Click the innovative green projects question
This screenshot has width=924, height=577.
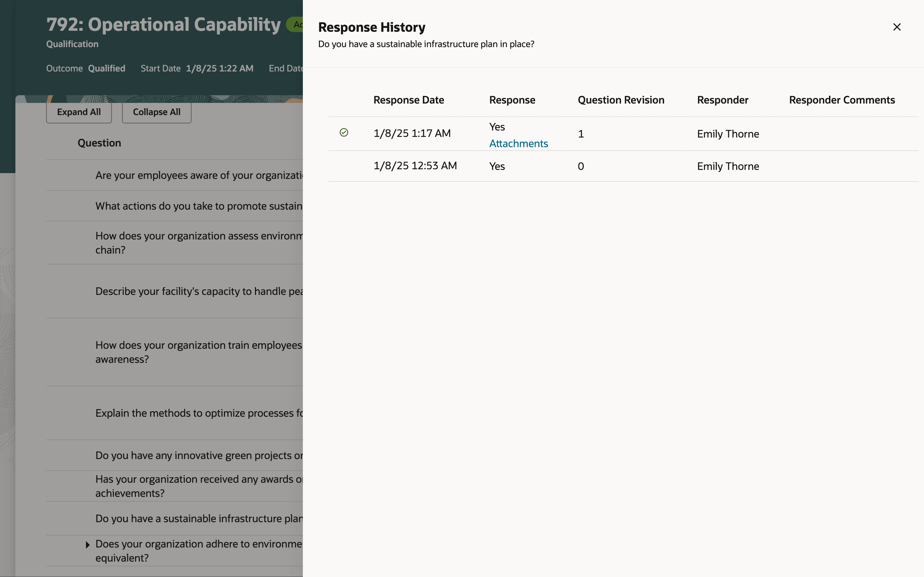(199, 455)
